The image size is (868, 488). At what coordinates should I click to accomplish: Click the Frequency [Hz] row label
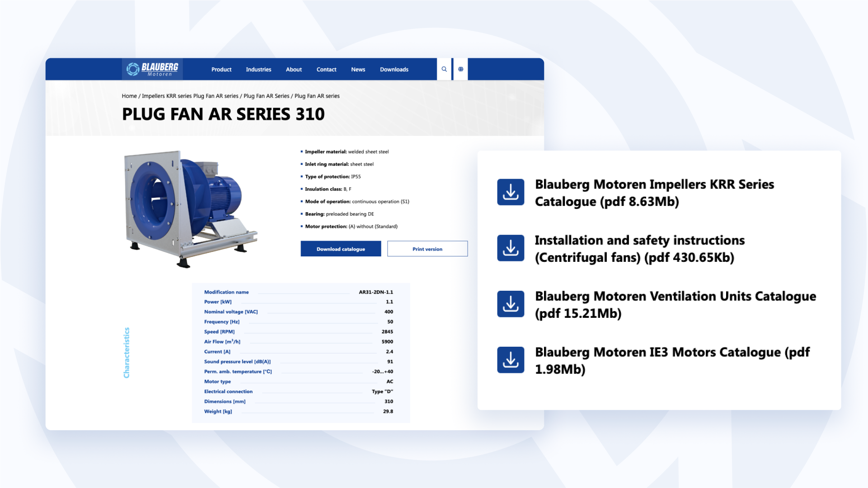(222, 322)
